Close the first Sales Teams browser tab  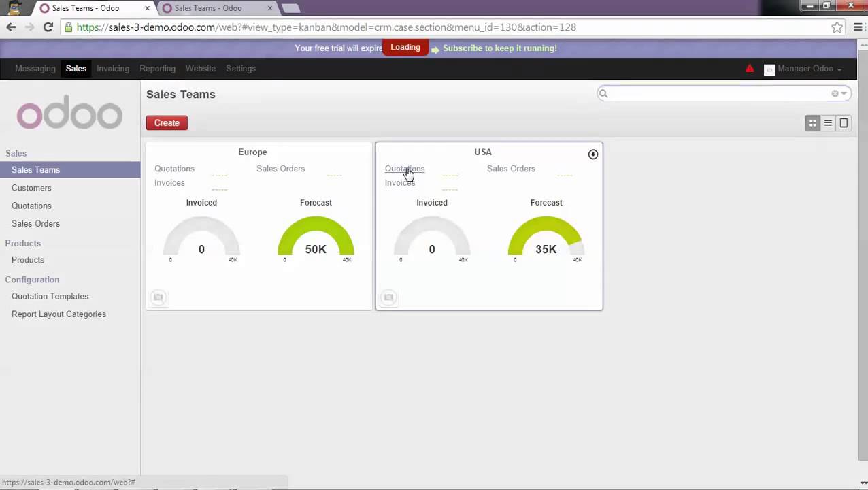click(148, 8)
